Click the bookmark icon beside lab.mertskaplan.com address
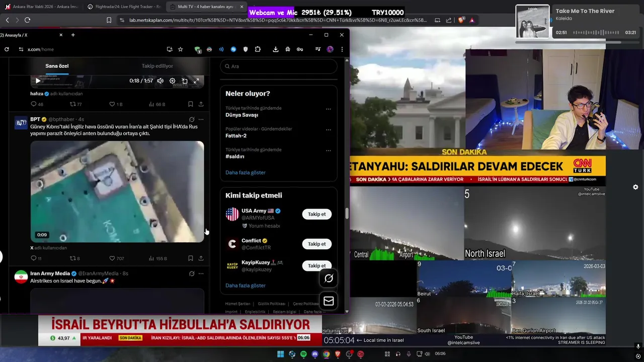644x362 pixels. [109, 20]
